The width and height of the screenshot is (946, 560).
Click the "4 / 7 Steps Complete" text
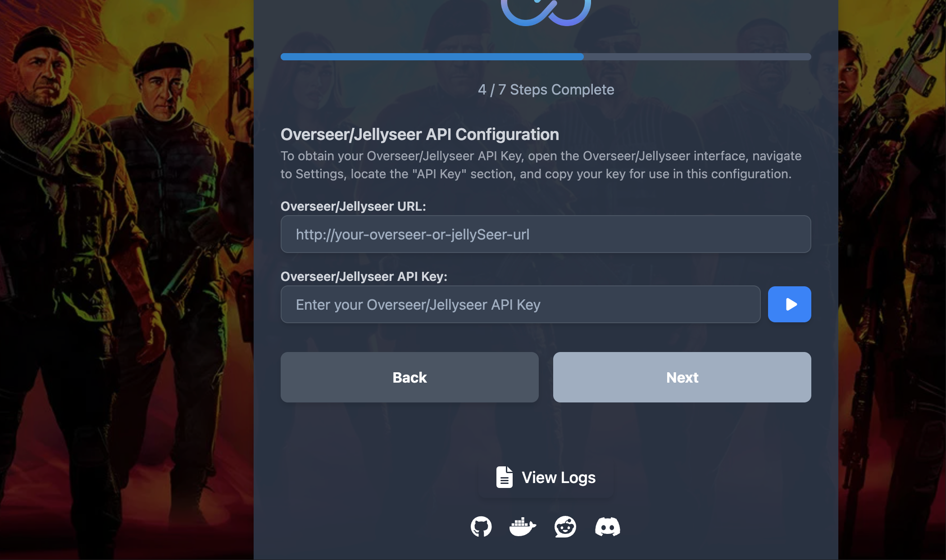pos(546,90)
